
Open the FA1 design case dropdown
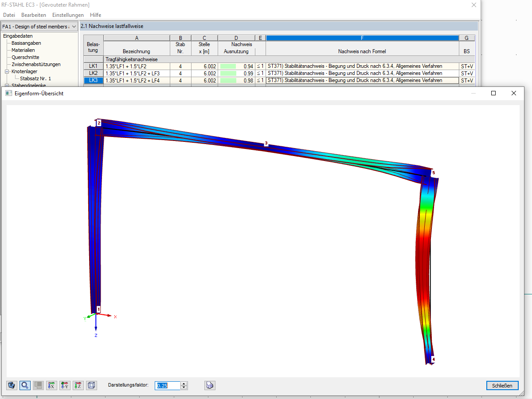tap(39, 27)
